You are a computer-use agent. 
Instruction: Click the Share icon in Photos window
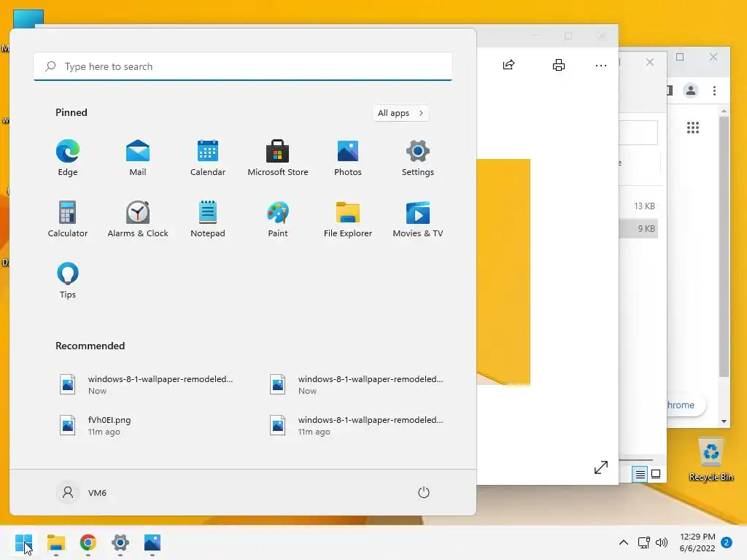(508, 65)
